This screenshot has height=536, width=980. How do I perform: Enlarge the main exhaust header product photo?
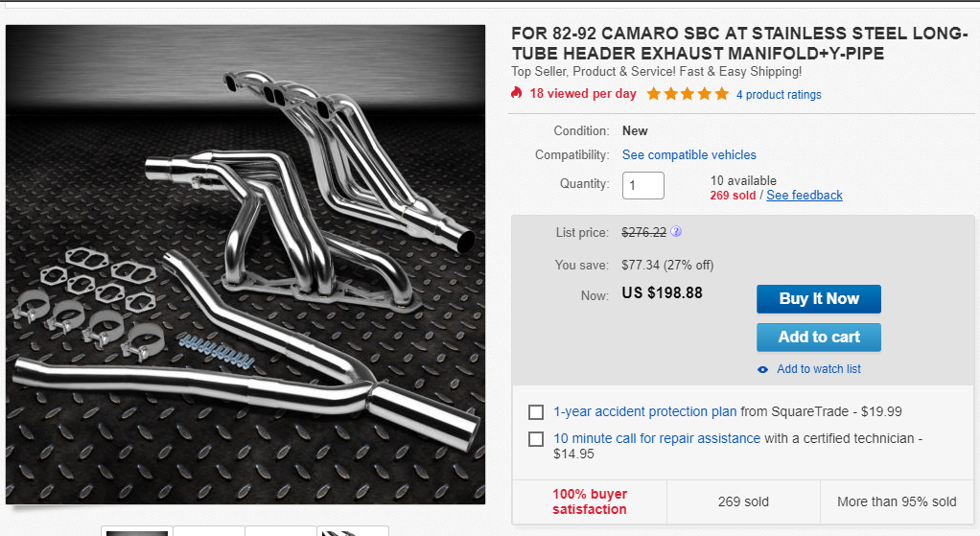(245, 264)
